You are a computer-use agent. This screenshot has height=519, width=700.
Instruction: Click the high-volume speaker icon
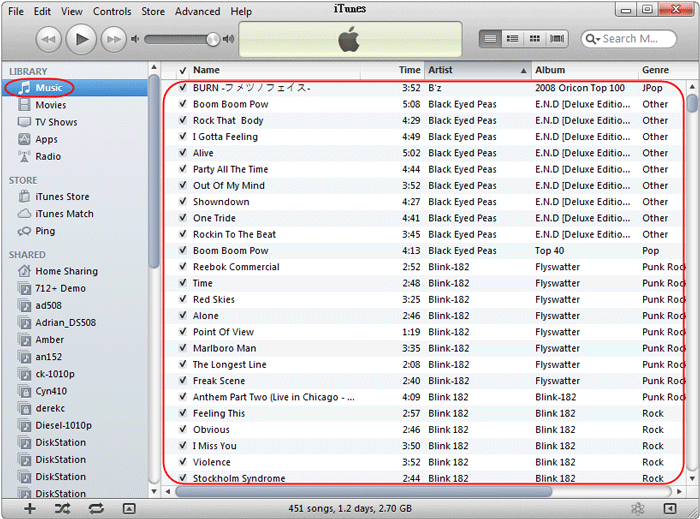[229, 39]
